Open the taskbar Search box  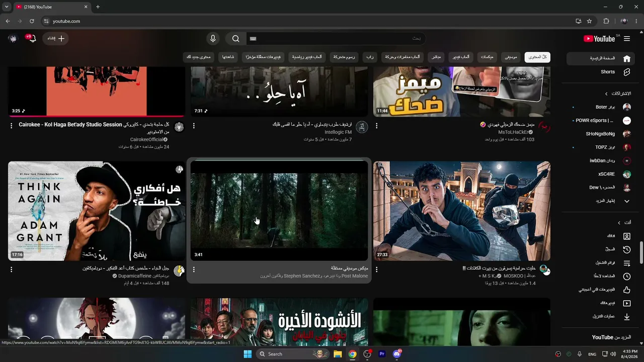click(293, 354)
